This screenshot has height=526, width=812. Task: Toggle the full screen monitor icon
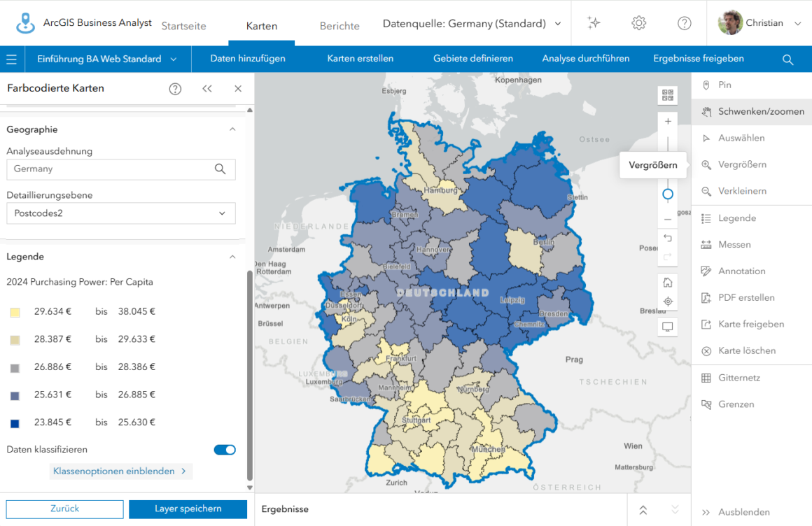pyautogui.click(x=668, y=327)
